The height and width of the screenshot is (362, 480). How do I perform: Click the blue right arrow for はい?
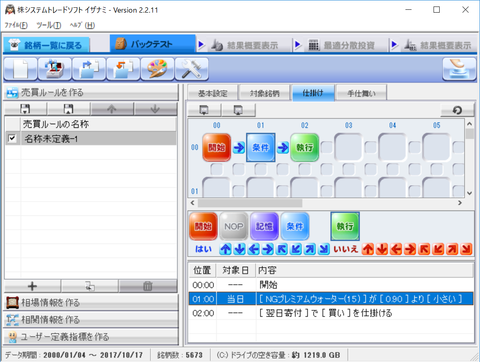pyautogui.click(x=268, y=249)
